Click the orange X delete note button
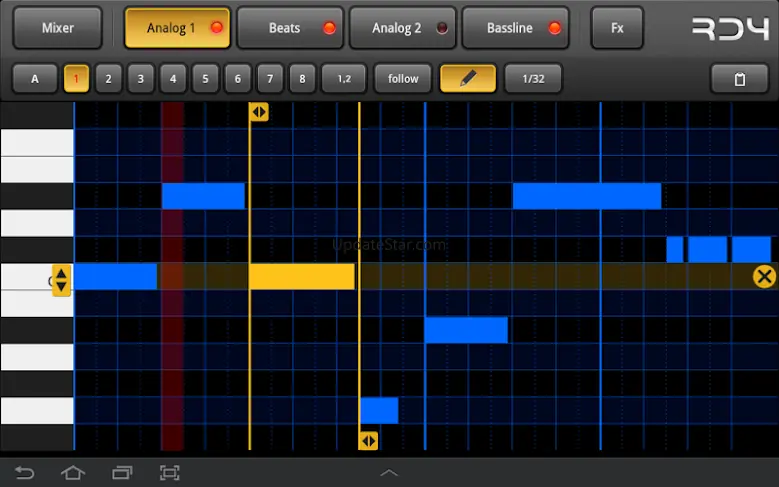Image resolution: width=779 pixels, height=487 pixels. [x=764, y=277]
